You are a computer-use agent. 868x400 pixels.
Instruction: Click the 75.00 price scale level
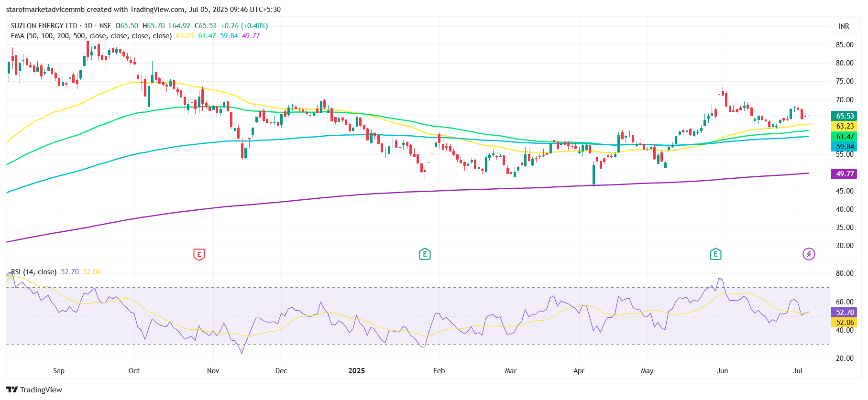point(845,81)
